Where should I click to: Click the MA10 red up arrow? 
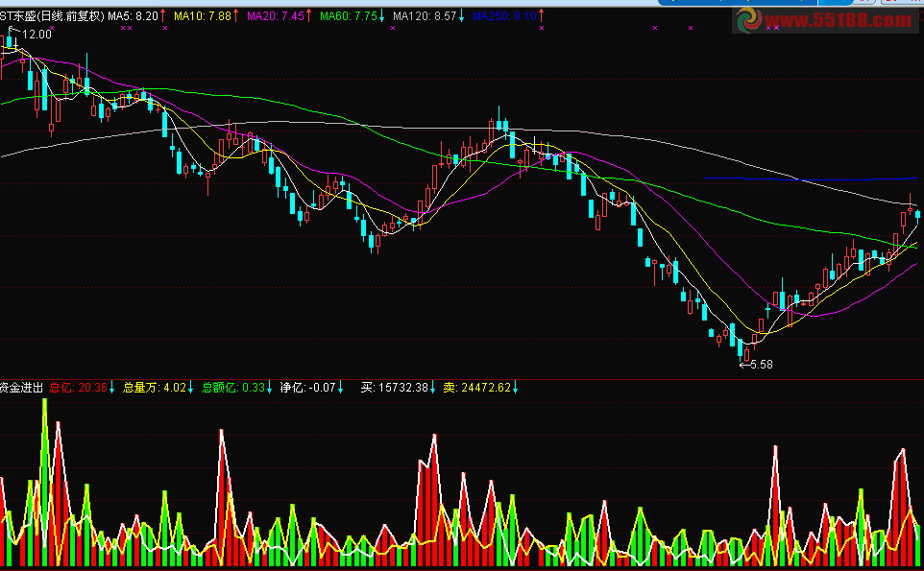pyautogui.click(x=236, y=16)
